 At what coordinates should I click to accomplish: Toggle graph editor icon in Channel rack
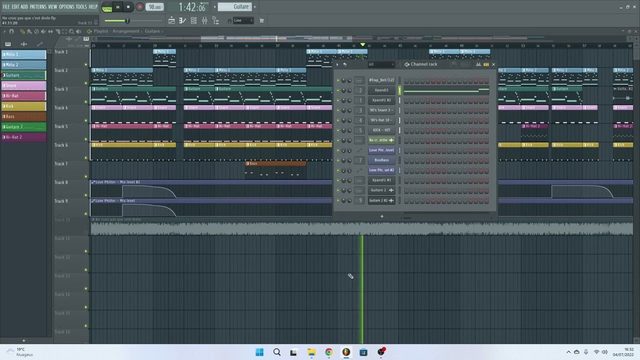(478, 64)
